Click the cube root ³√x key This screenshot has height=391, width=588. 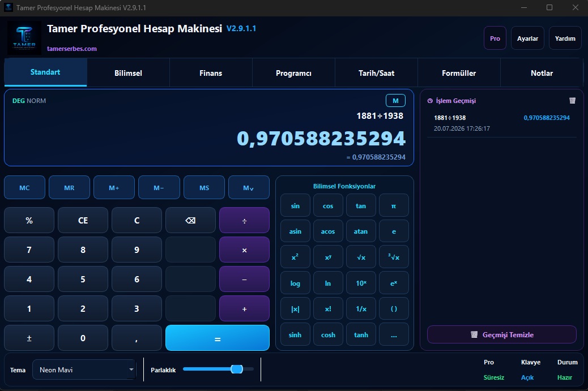pyautogui.click(x=394, y=257)
